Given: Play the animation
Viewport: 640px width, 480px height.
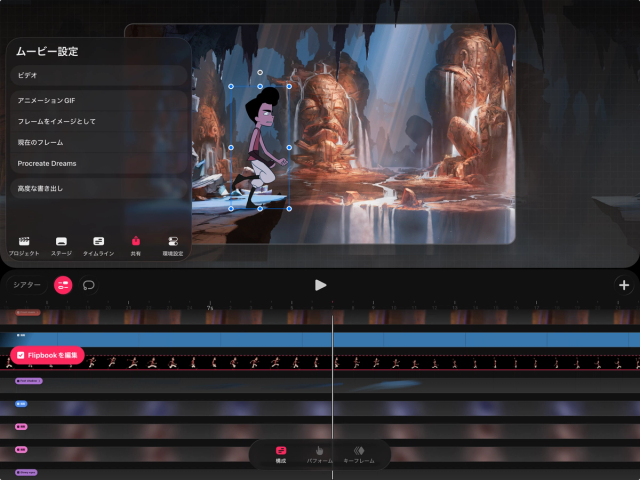Looking at the screenshot, I should point(320,285).
